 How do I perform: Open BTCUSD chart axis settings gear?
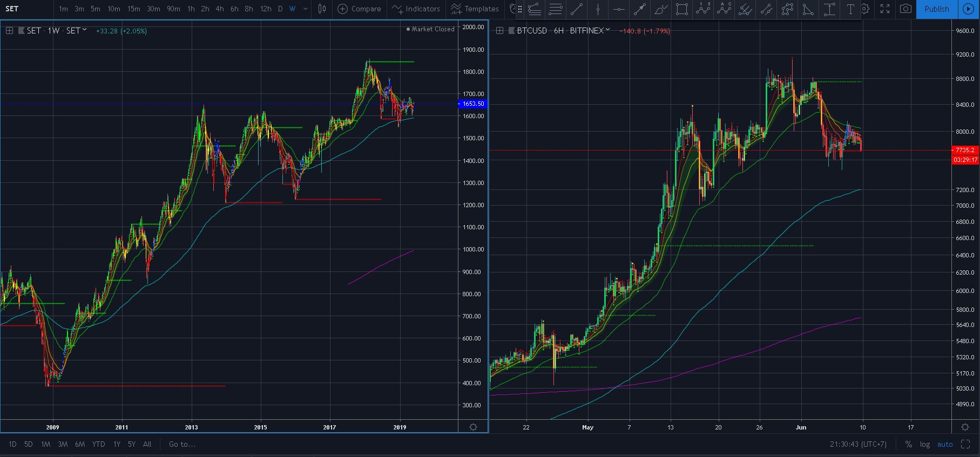[x=965, y=427]
